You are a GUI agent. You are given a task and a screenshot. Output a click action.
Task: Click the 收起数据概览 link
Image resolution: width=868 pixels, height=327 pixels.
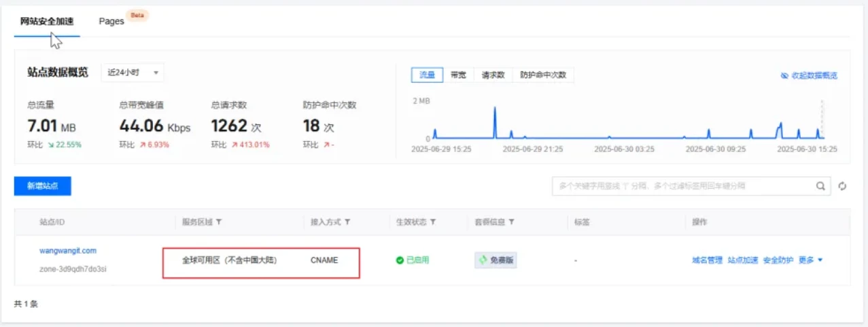[814, 75]
